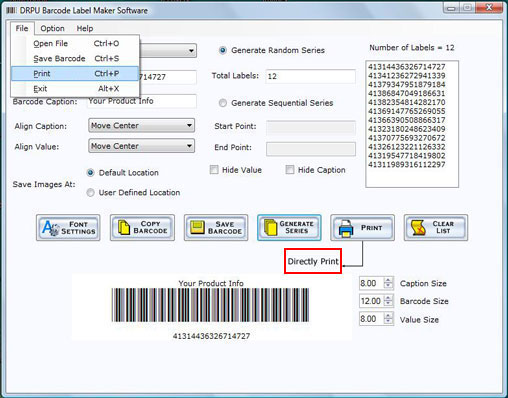The image size is (508, 398).
Task: Click the Clear List button
Action: click(x=436, y=228)
